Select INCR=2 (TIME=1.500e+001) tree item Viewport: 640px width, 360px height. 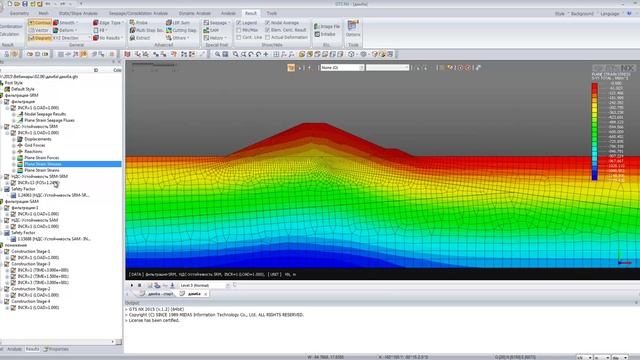(x=43, y=276)
